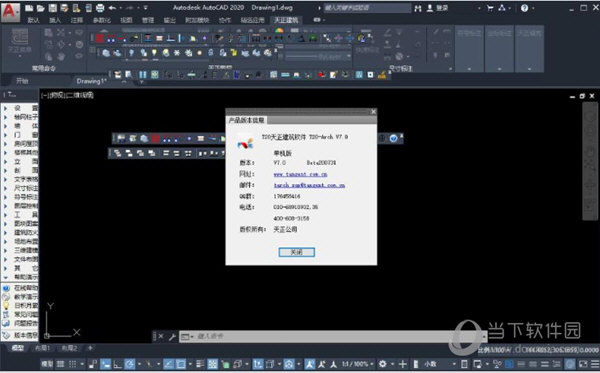Click the Undo arrow icon

[x=112, y=8]
